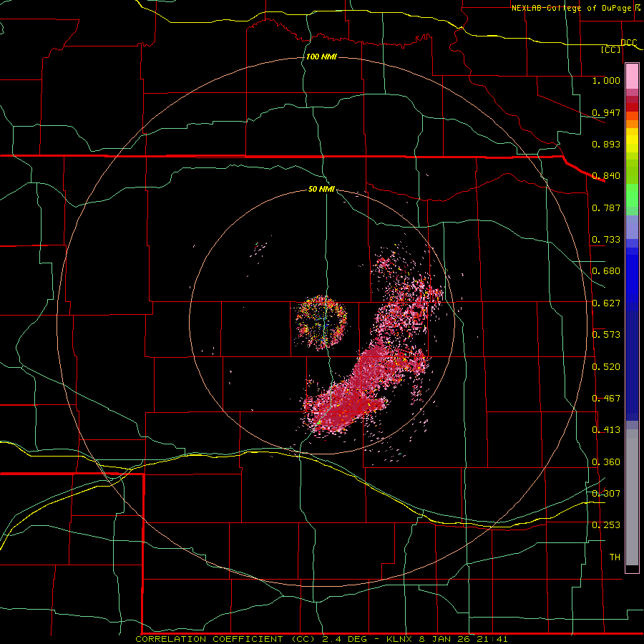Image resolution: width=644 pixels, height=644 pixels.
Task: Click the 0.467 scale value
Action: click(x=606, y=399)
